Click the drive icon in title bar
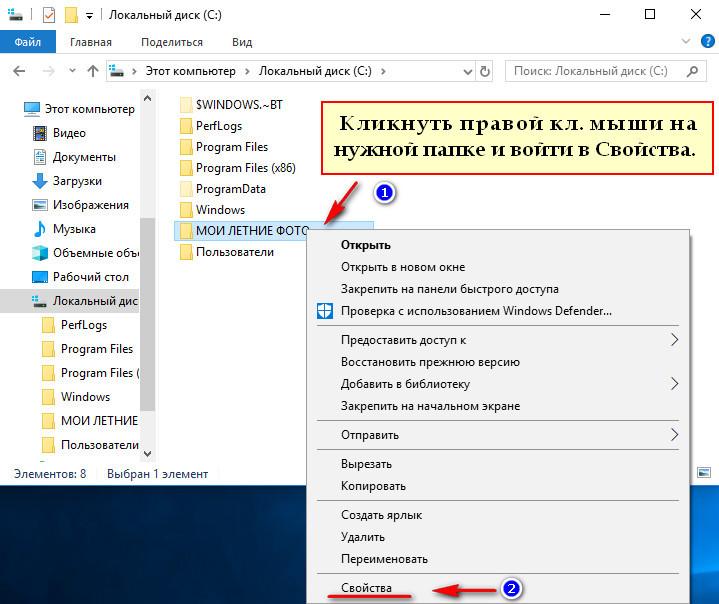This screenshot has height=604, width=719. tap(15, 15)
